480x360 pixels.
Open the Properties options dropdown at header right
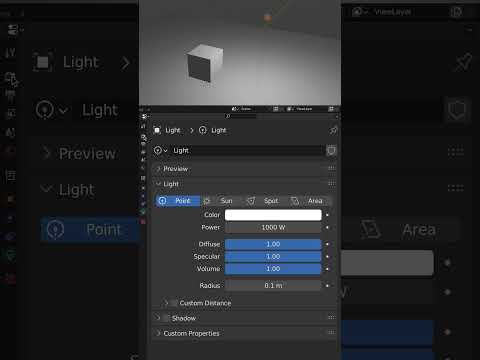pos(337,116)
